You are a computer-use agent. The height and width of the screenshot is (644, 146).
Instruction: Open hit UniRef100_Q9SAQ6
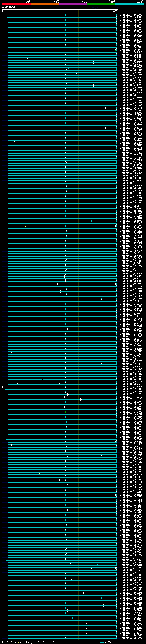tap(131, 32)
